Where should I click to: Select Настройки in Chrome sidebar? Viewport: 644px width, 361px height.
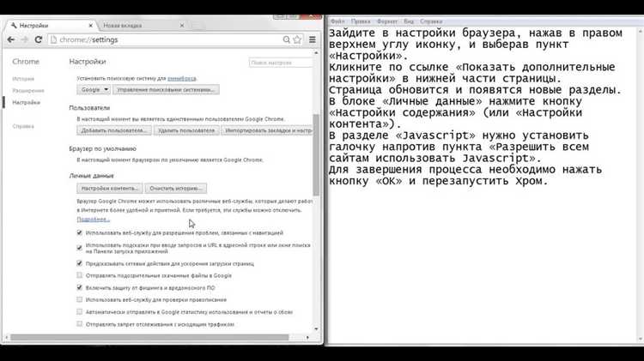[x=26, y=103]
